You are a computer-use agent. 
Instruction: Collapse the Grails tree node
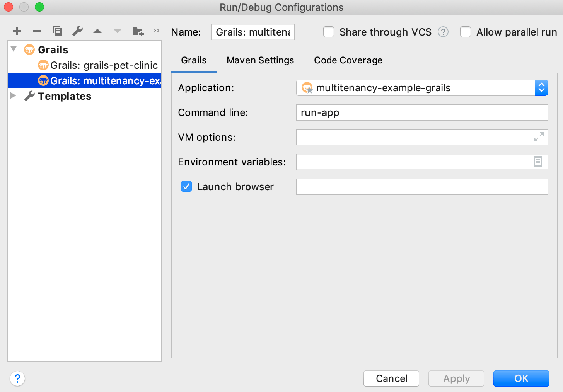(14, 49)
